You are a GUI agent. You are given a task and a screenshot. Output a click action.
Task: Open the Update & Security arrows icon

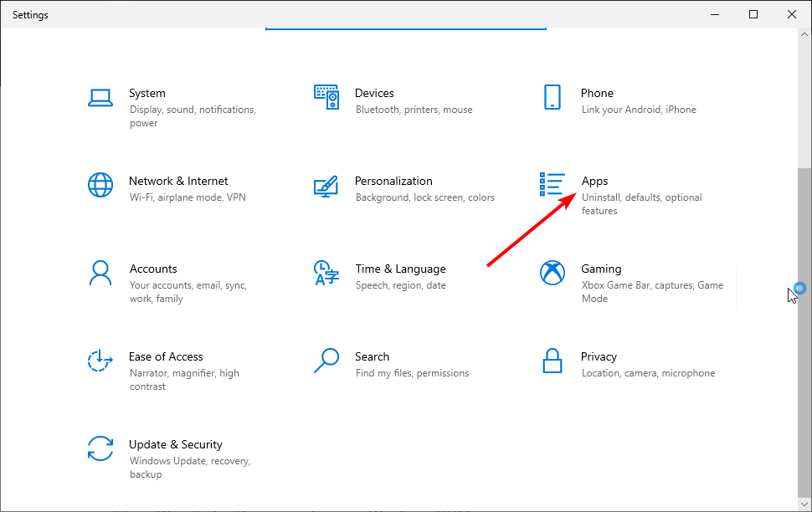coord(100,448)
